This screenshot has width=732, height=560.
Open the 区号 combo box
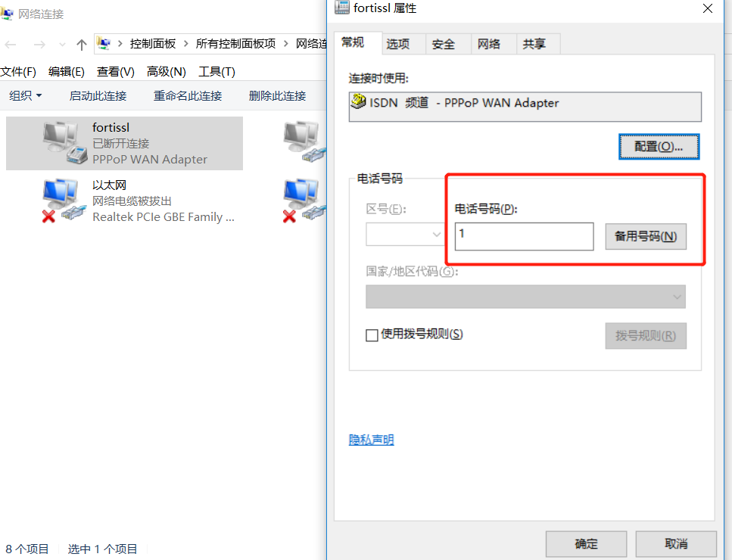405,235
